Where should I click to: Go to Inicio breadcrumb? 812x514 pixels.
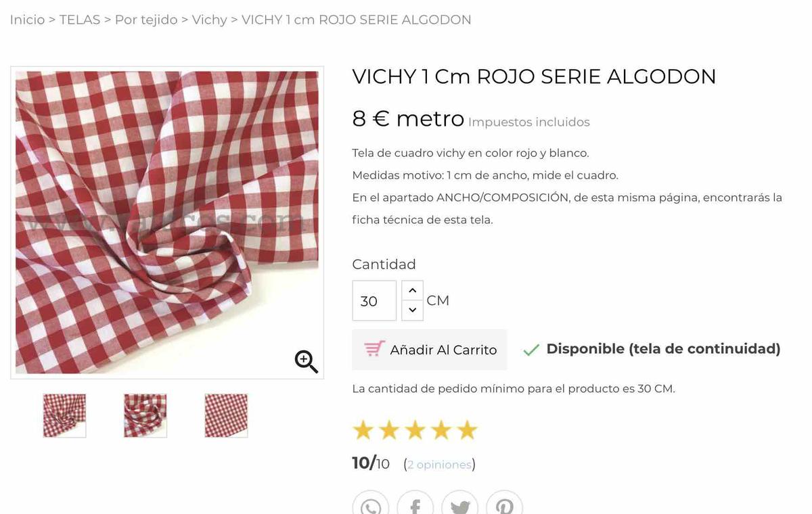pos(27,20)
